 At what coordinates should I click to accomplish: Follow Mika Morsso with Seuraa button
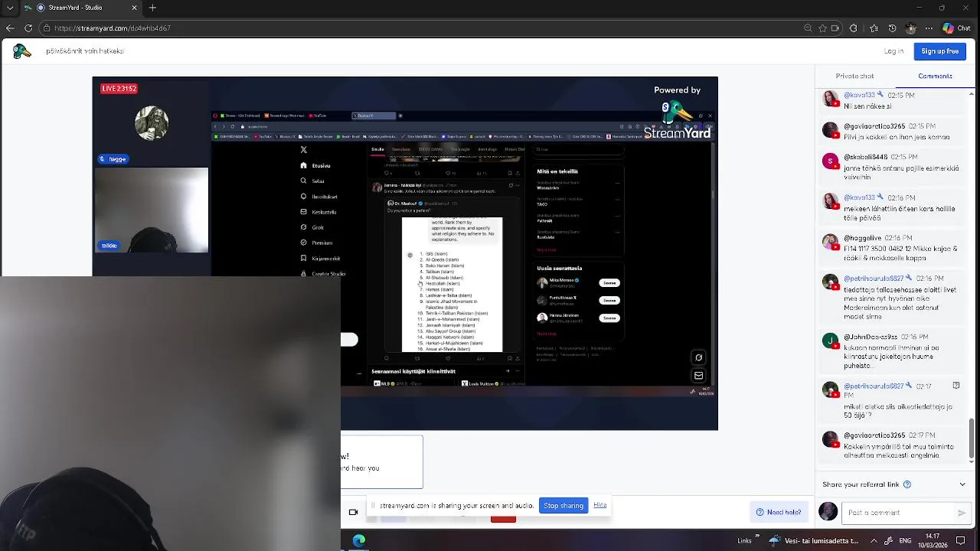[609, 283]
